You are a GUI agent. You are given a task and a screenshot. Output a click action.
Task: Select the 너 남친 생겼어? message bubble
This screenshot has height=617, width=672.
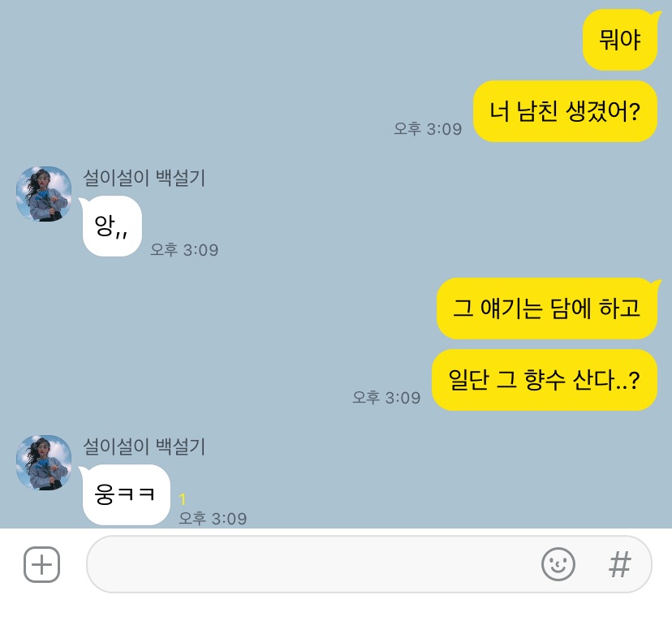point(565,111)
